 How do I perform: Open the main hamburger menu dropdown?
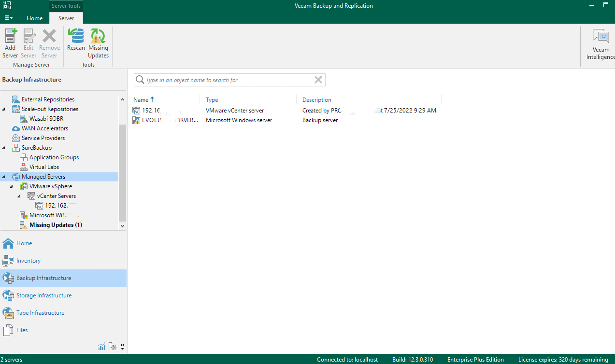pyautogui.click(x=8, y=18)
